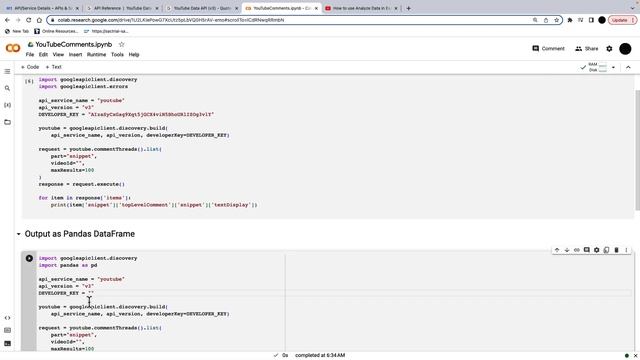
Task: Move the selected cell down
Action: (x=567, y=250)
